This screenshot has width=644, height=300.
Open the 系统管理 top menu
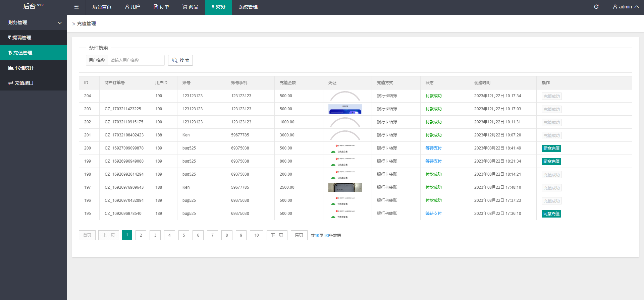248,7
